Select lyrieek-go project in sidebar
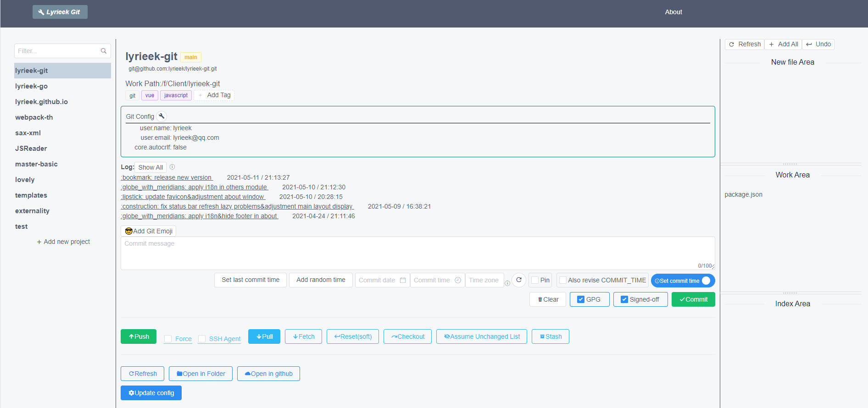 (62, 86)
